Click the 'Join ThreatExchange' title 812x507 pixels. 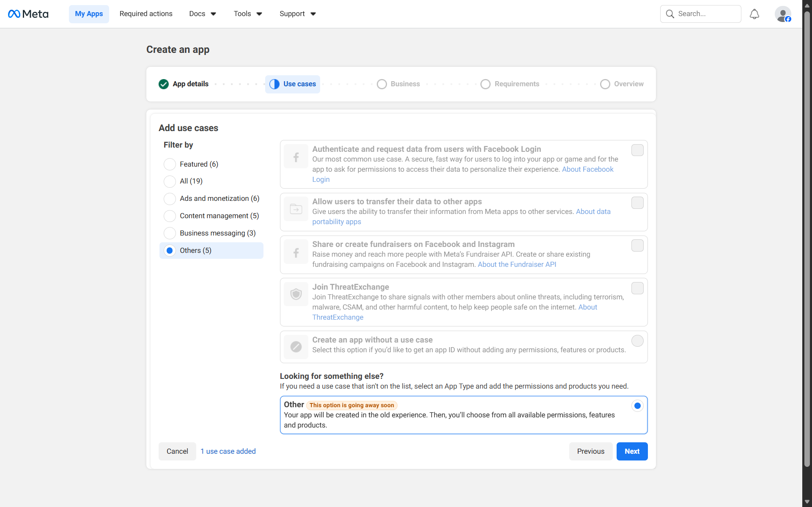(351, 287)
